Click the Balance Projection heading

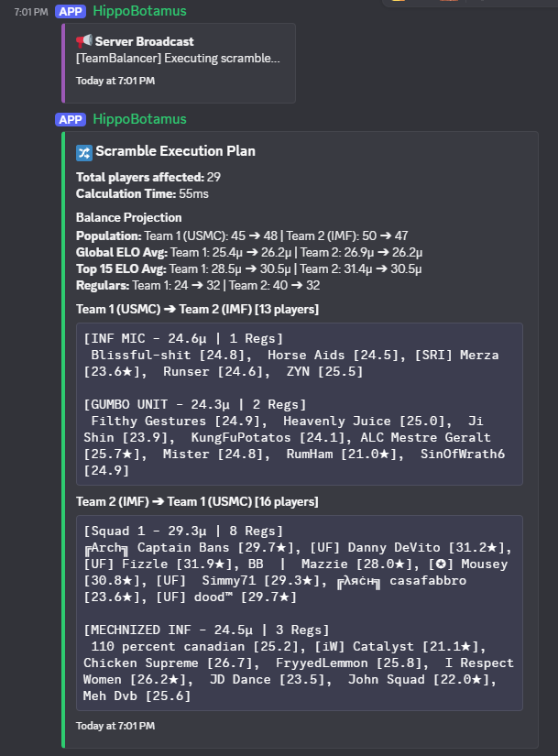point(129,217)
